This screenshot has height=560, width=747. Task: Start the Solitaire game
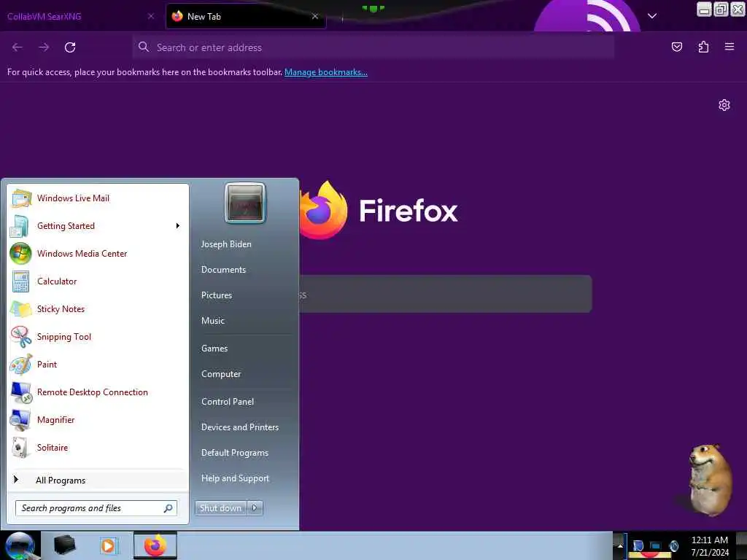pos(98,447)
